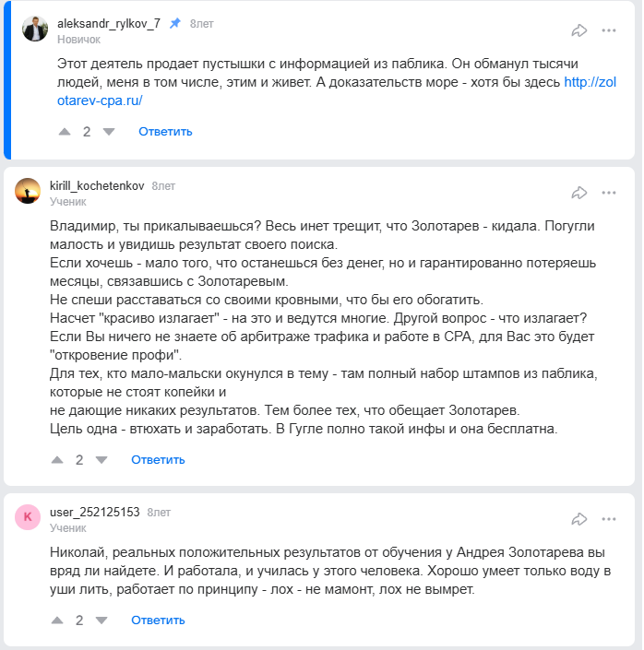The height and width of the screenshot is (650, 644).
Task: Upvote aleksandr_rylkov_7's comment
Action: [x=65, y=132]
